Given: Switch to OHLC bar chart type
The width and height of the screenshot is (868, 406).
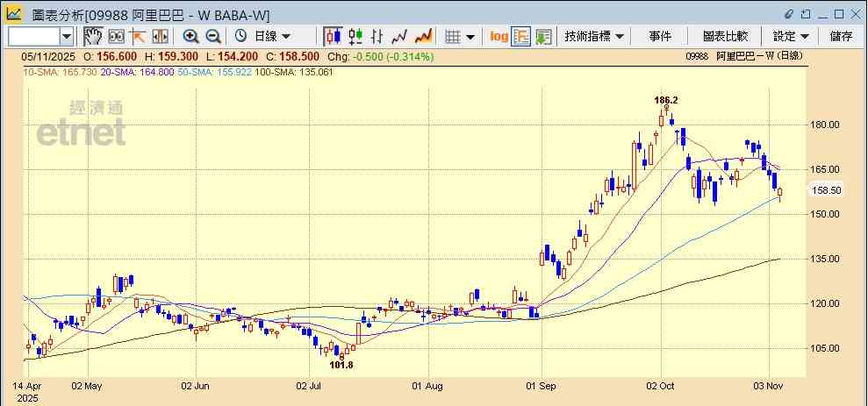Looking at the screenshot, I should tap(378, 36).
